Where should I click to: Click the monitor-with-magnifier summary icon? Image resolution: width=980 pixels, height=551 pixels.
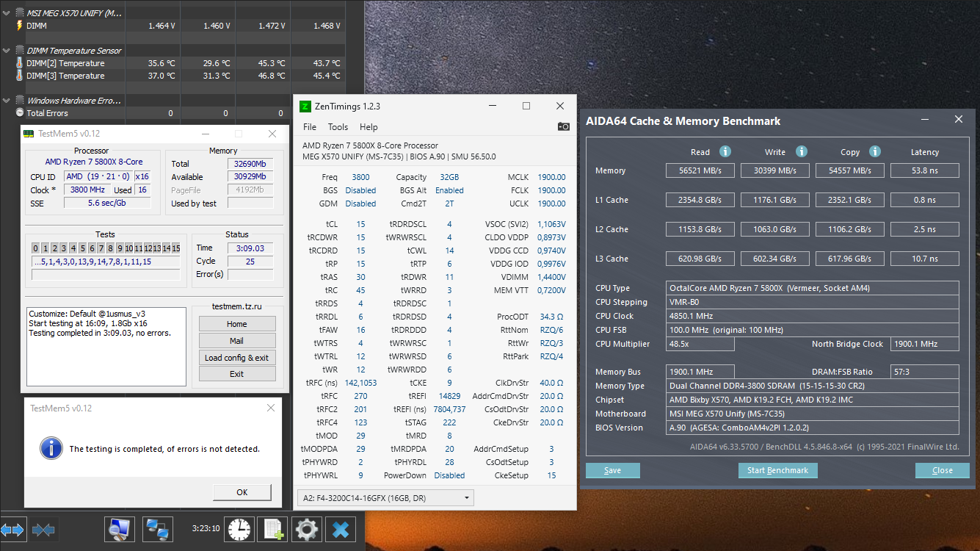point(119,529)
